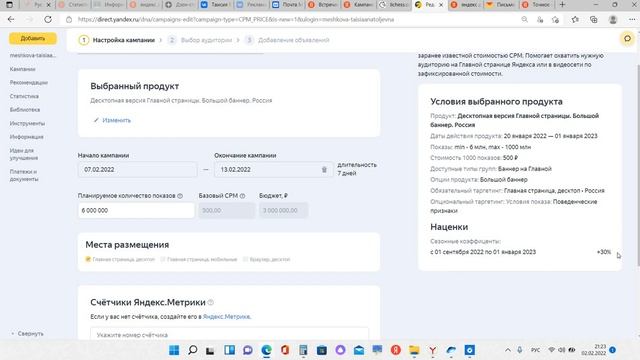Toggle the Главная страница десктоп checkbox
The height and width of the screenshot is (360, 640).
88,259
